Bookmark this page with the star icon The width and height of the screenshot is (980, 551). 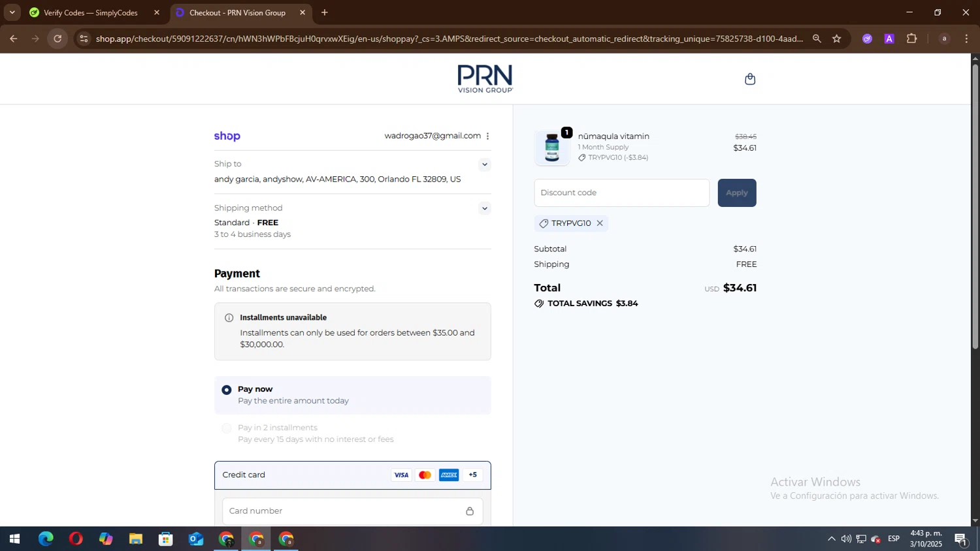click(x=837, y=39)
